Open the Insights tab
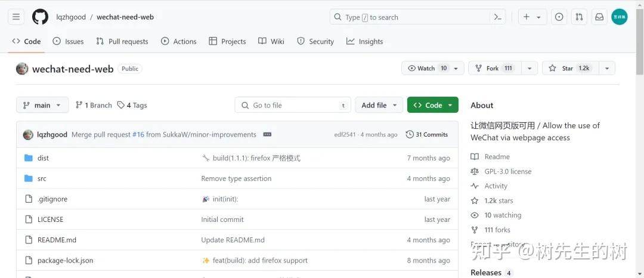Image resolution: width=644 pixels, height=278 pixels. pos(365,42)
